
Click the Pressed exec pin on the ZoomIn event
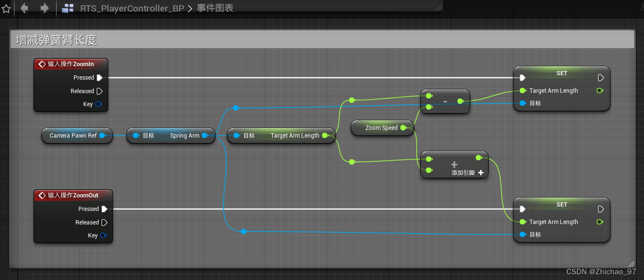pyautogui.click(x=100, y=77)
